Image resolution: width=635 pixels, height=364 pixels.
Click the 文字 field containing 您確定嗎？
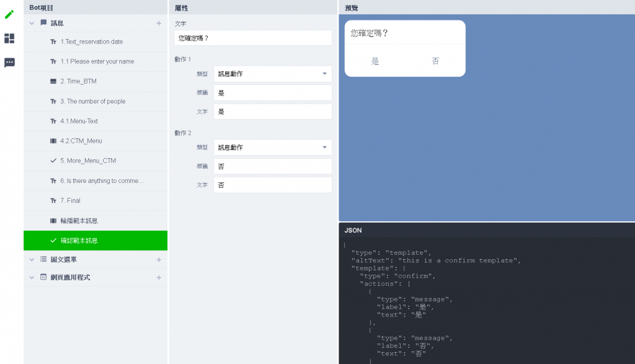[x=253, y=38]
